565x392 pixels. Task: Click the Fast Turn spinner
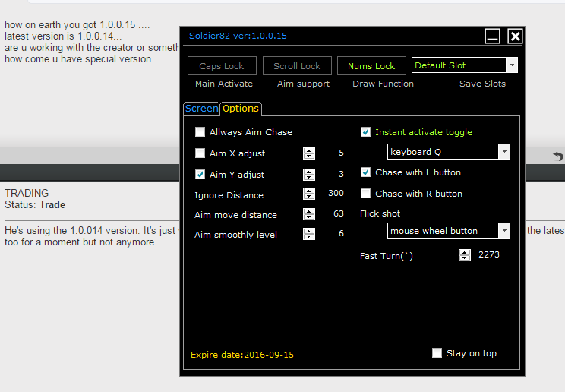pos(465,255)
